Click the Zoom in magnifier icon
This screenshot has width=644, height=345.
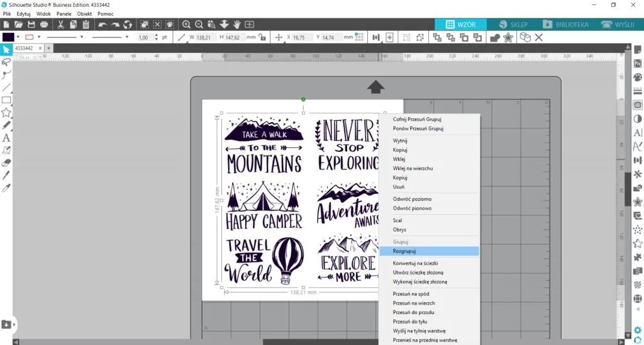(x=186, y=25)
